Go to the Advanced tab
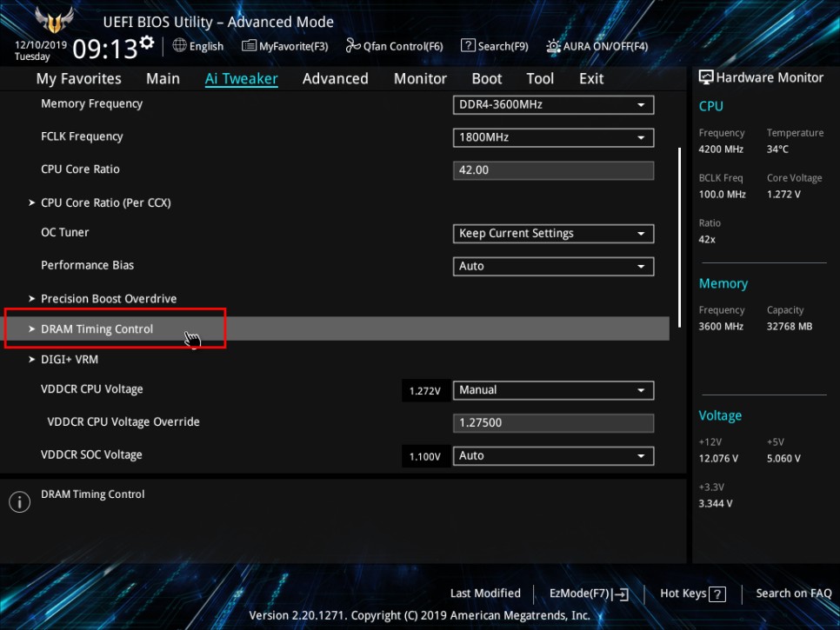The image size is (840, 630). 336,79
